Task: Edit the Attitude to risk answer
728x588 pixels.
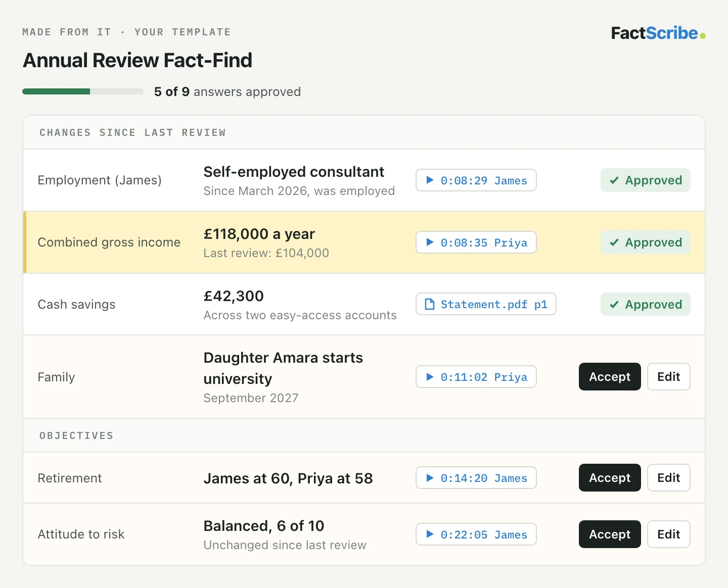Action: pos(668,534)
